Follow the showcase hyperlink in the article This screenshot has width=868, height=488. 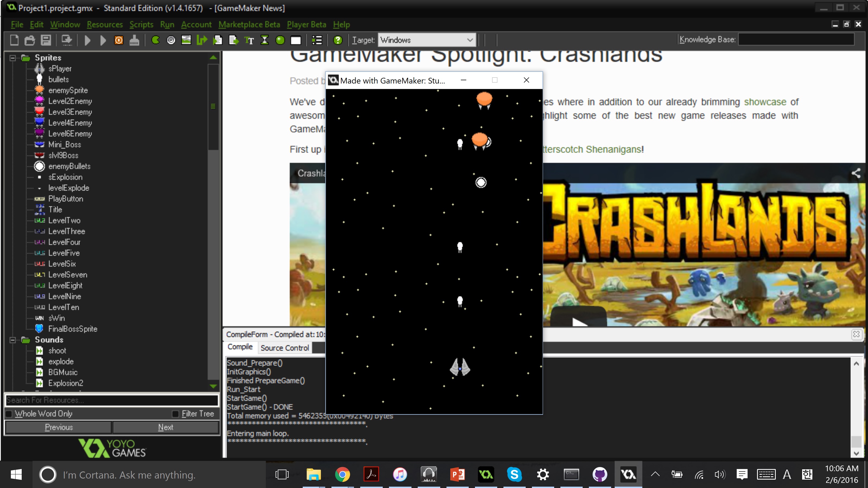click(x=765, y=102)
